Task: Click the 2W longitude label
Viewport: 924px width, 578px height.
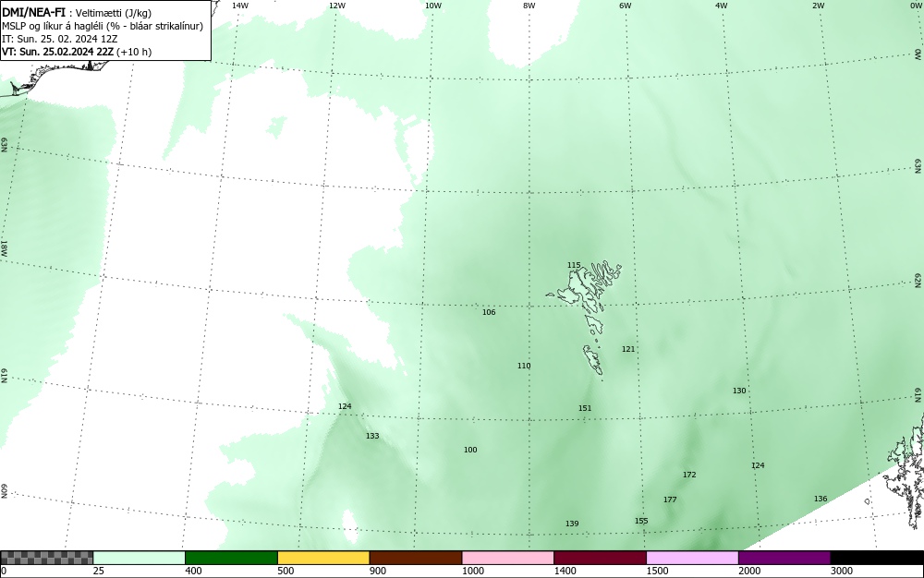Action: pos(818,6)
